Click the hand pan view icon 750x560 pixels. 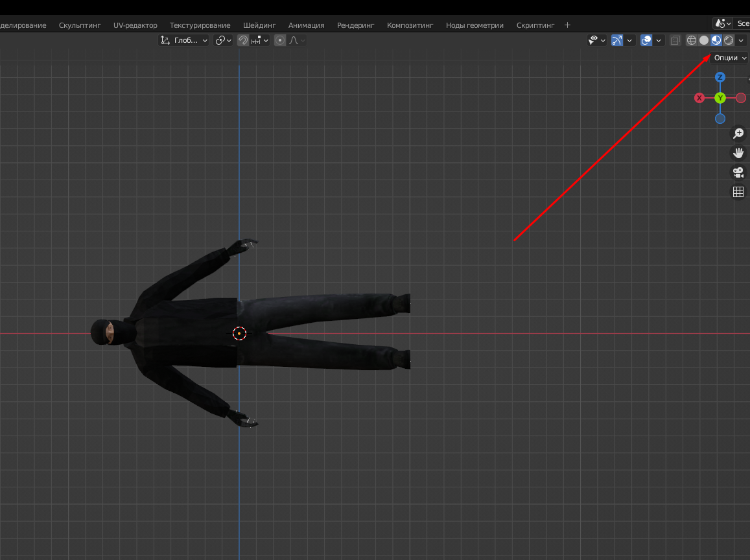click(738, 153)
